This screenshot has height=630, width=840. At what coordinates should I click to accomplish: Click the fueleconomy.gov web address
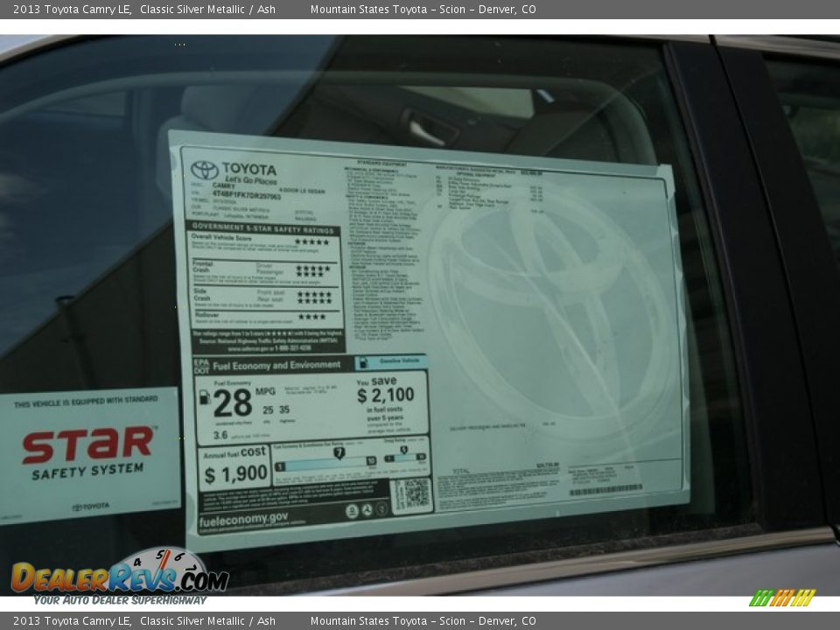(x=243, y=519)
